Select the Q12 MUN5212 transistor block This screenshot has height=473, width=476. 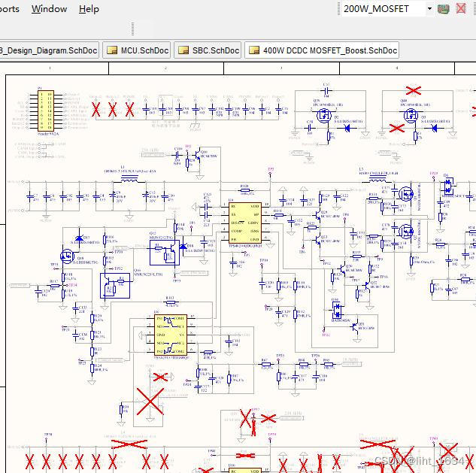(x=165, y=252)
